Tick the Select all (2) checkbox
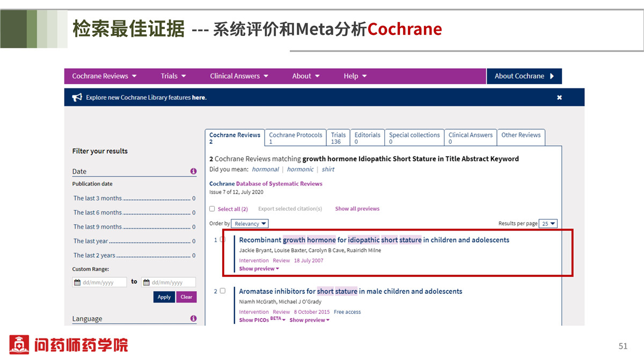 pos(212,209)
